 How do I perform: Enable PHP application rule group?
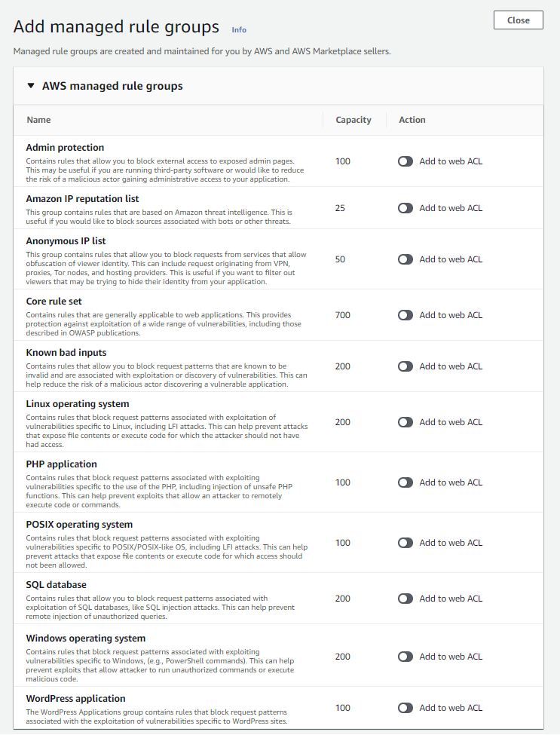(x=405, y=482)
